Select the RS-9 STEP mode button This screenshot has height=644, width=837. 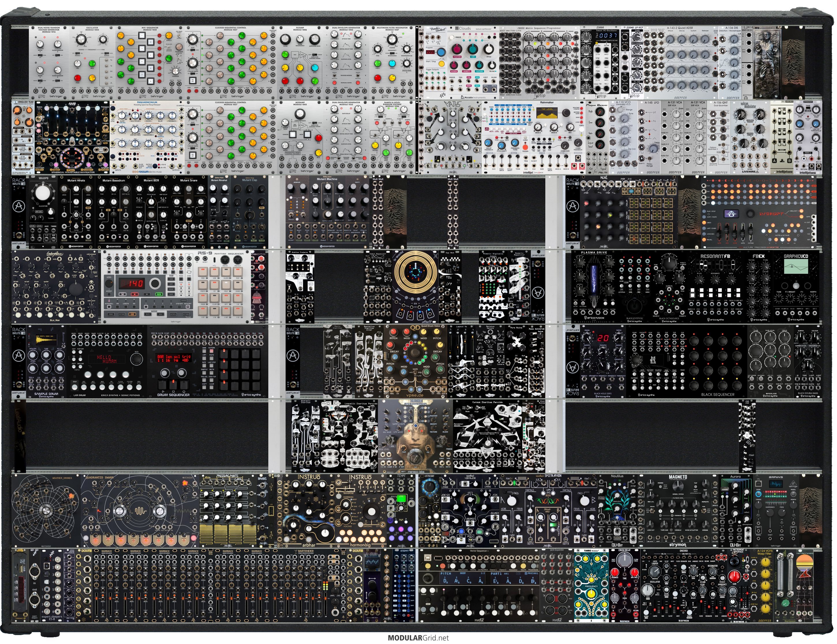click(132, 314)
